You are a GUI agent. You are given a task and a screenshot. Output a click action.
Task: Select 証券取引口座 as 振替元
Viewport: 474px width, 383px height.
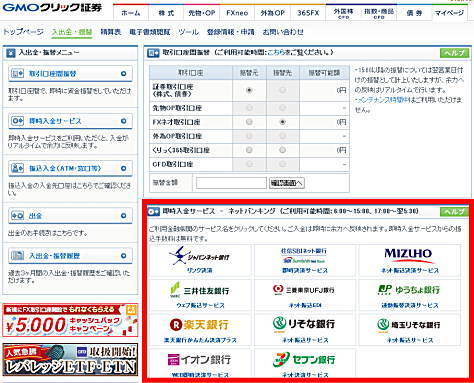click(x=249, y=90)
